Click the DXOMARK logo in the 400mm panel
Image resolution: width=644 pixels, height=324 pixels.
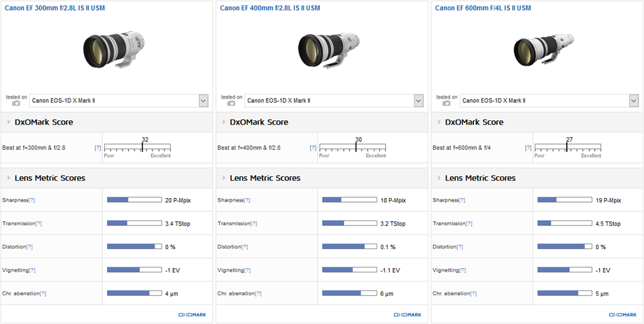click(x=407, y=315)
